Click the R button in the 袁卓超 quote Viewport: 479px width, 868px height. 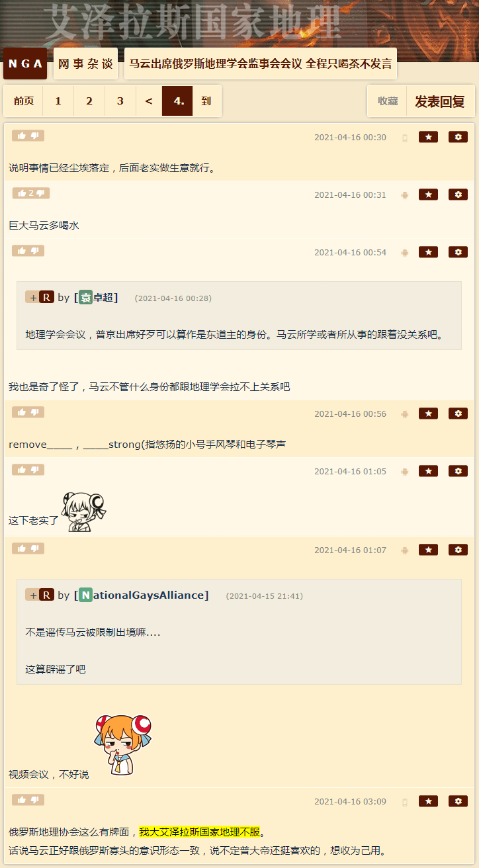[x=46, y=298]
